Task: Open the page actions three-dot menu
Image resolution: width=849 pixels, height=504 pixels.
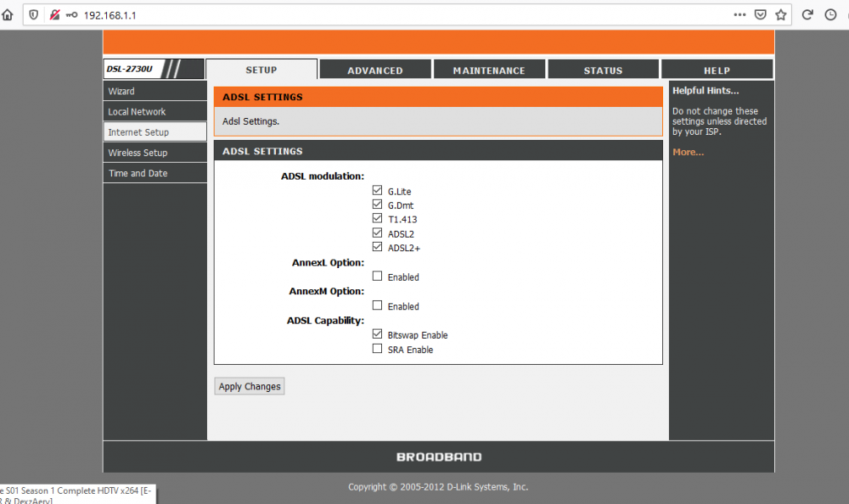Action: click(x=739, y=14)
